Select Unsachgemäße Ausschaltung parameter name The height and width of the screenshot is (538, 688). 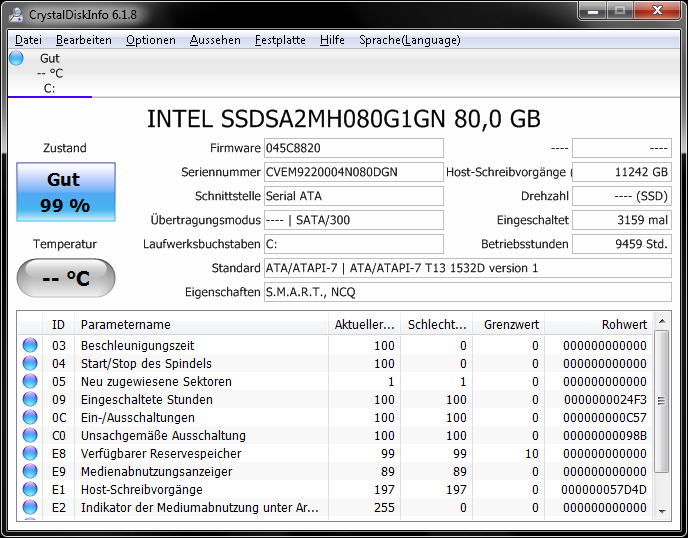pos(163,436)
